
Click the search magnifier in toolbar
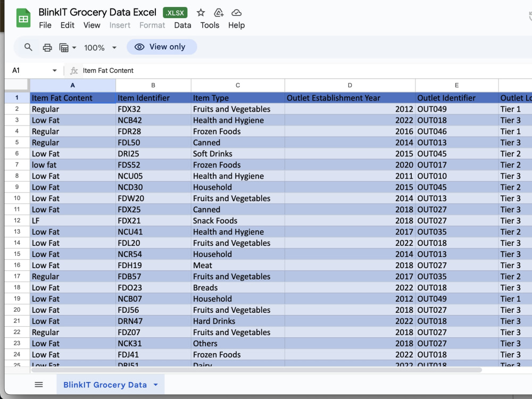pos(29,47)
